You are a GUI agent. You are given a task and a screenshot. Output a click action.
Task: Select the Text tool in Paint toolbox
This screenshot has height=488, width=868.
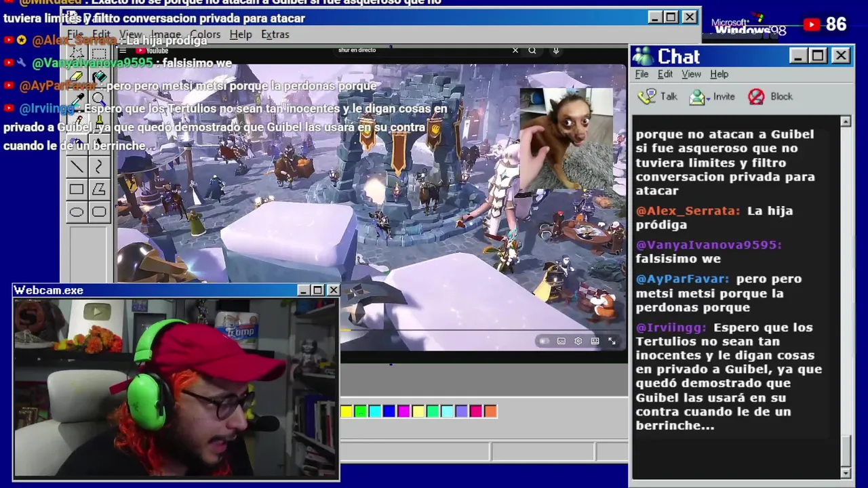pyautogui.click(x=99, y=144)
